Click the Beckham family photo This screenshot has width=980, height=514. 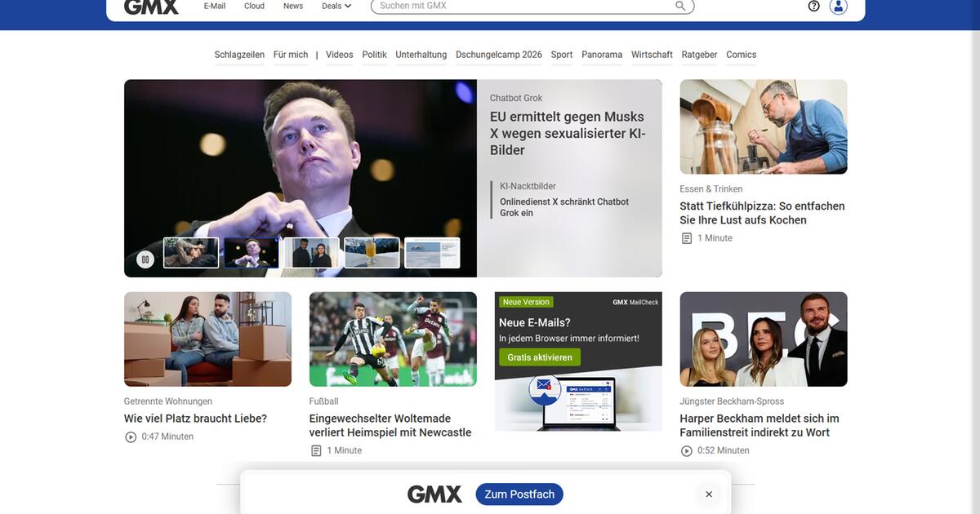tap(764, 339)
